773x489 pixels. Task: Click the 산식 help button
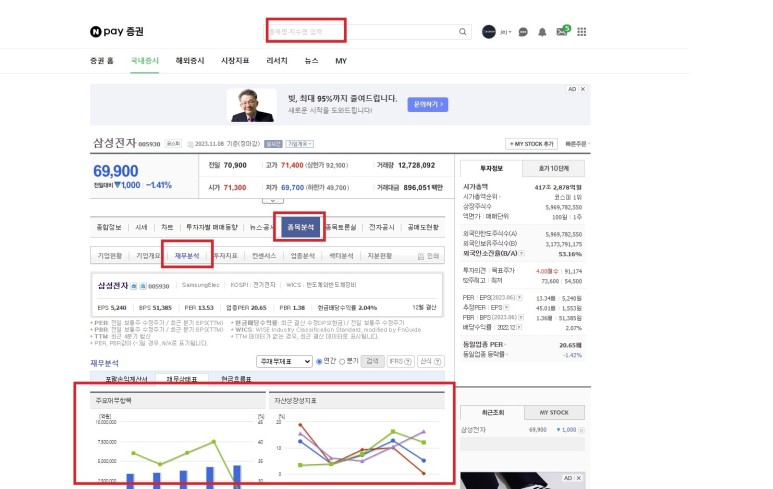(x=430, y=361)
